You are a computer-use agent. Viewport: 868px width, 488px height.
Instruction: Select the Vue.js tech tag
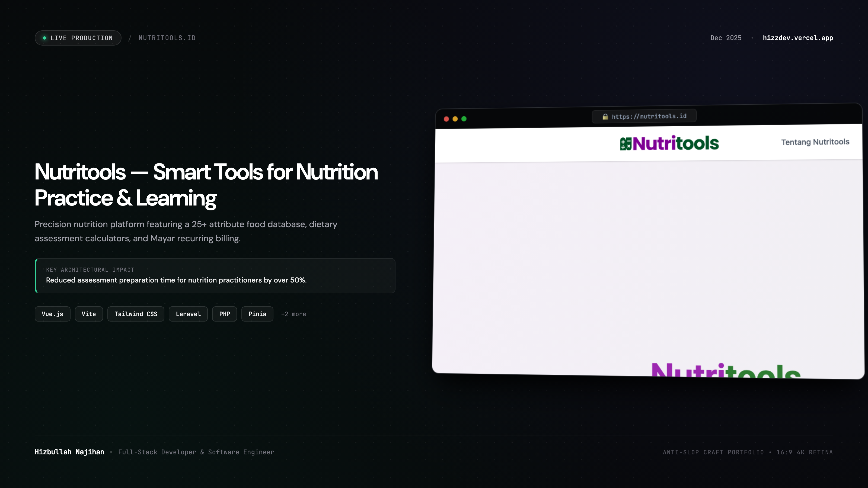click(x=53, y=314)
